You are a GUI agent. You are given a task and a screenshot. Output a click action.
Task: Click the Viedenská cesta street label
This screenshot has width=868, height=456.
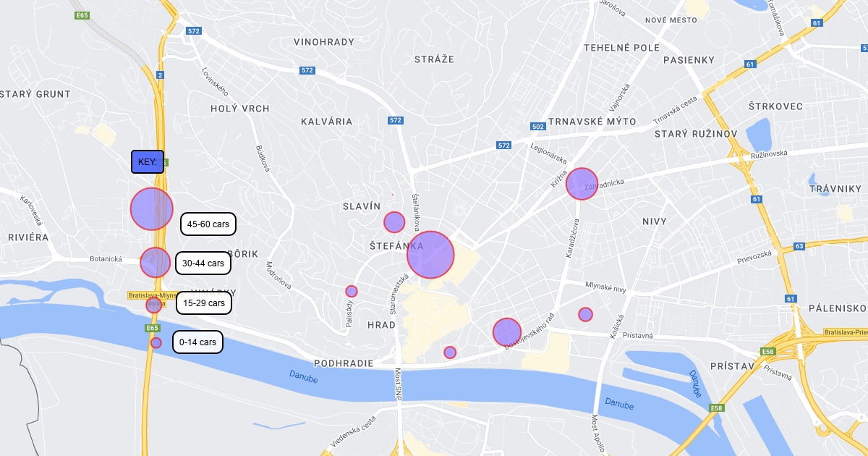coord(354,431)
